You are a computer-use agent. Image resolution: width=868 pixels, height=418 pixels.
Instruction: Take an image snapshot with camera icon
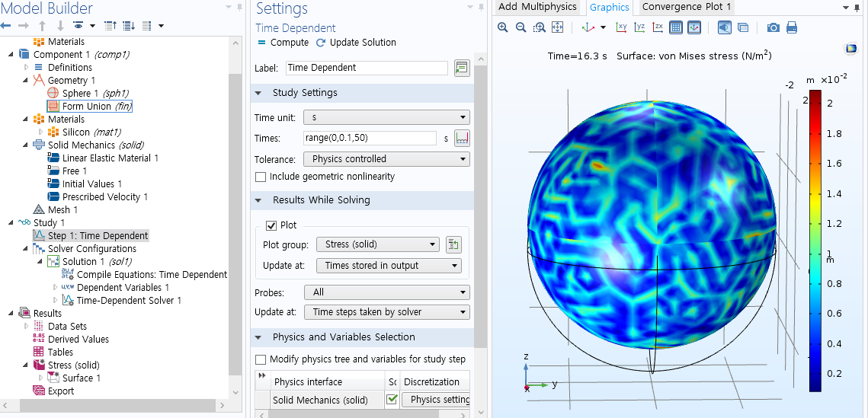[773, 27]
